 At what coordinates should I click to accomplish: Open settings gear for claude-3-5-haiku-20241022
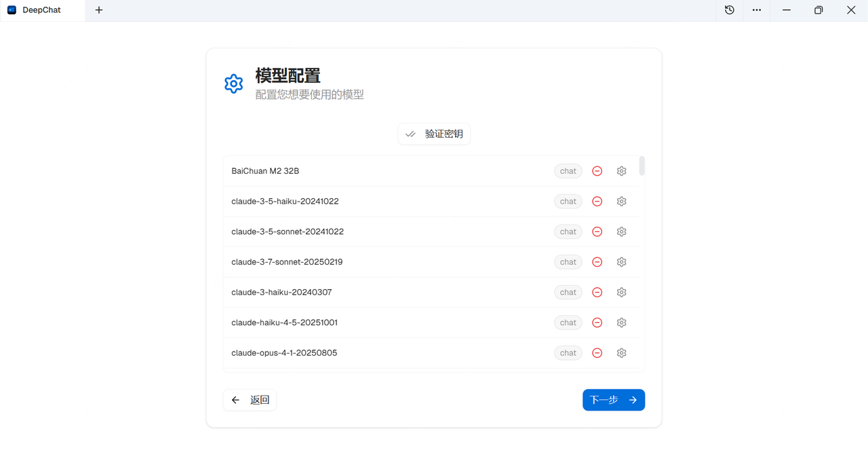(621, 202)
